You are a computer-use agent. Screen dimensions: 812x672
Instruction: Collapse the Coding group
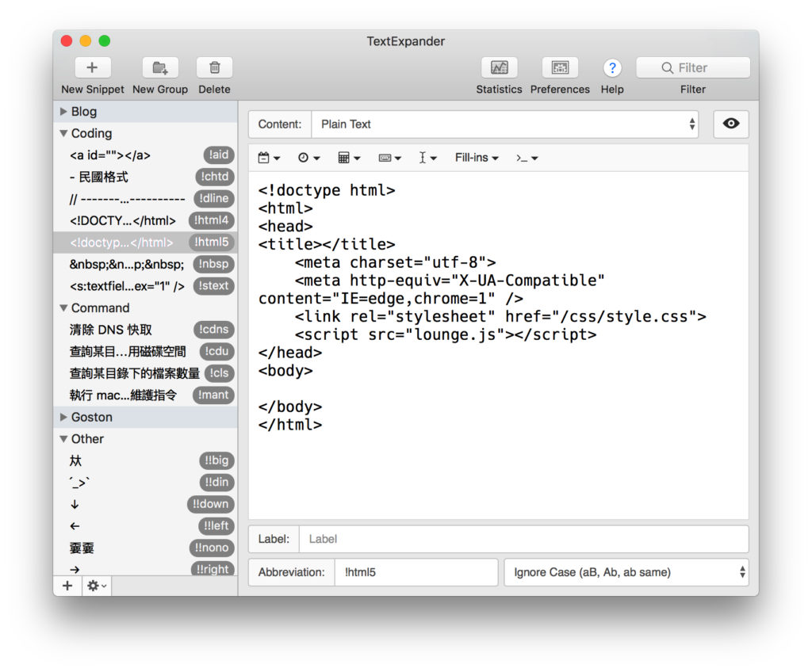coord(64,134)
